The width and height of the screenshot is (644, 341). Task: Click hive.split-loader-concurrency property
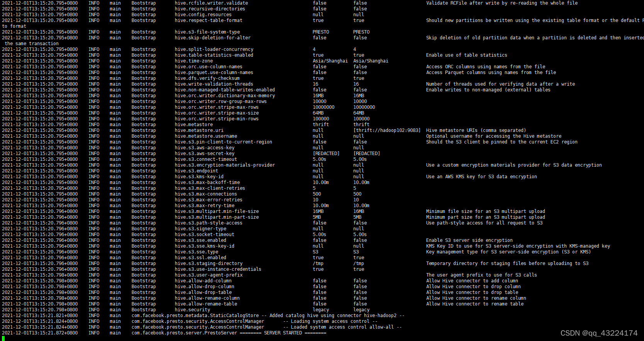click(x=214, y=49)
